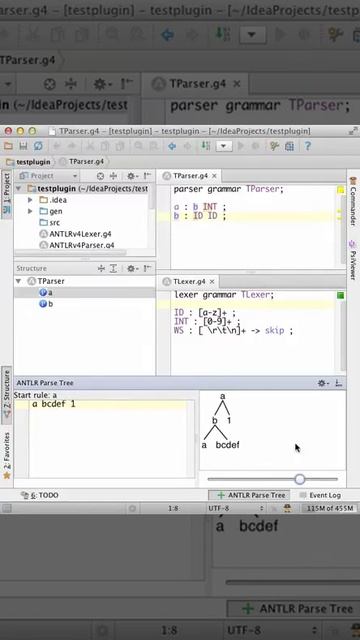Click the Copy toolbar icon
360x640 pixels.
[x=105, y=146]
